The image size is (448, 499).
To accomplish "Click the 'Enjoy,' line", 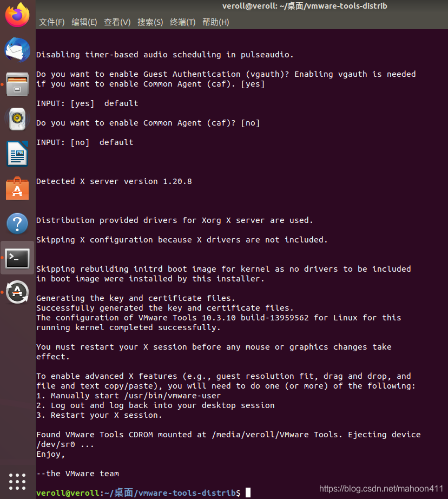I will click(51, 454).
